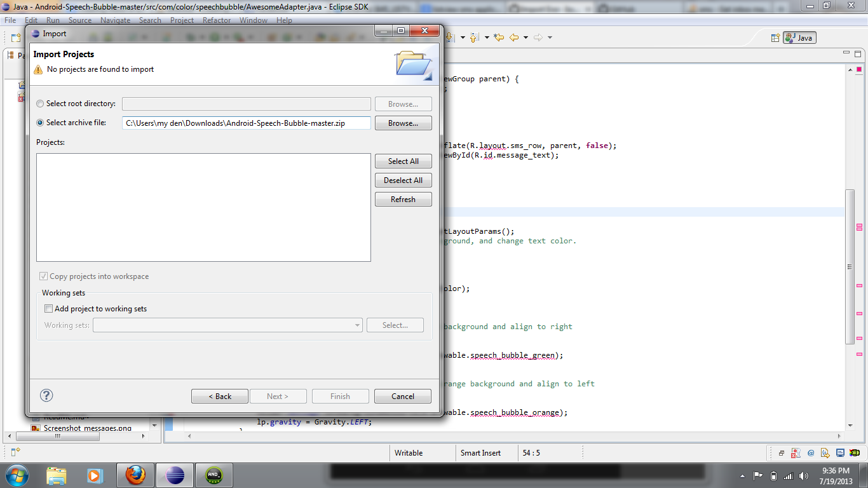Click Cancel in Import dialog

[x=402, y=396]
